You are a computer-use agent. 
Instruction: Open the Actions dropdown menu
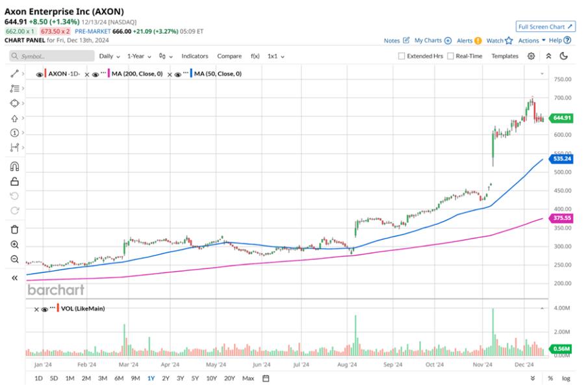pyautogui.click(x=531, y=40)
